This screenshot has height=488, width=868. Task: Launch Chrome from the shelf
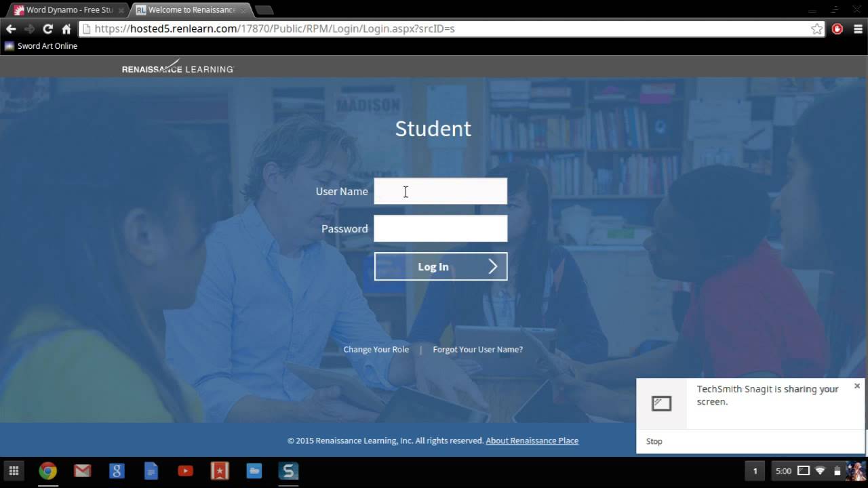[47, 471]
